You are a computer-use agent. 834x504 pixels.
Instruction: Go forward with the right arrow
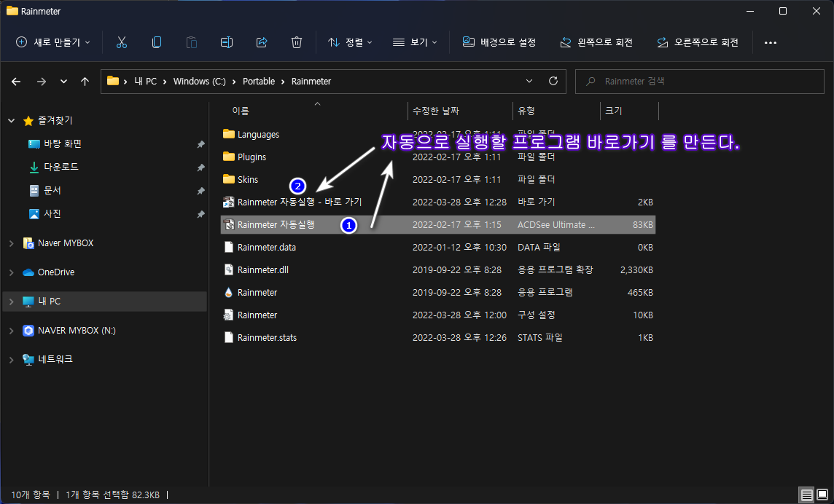[x=41, y=82]
